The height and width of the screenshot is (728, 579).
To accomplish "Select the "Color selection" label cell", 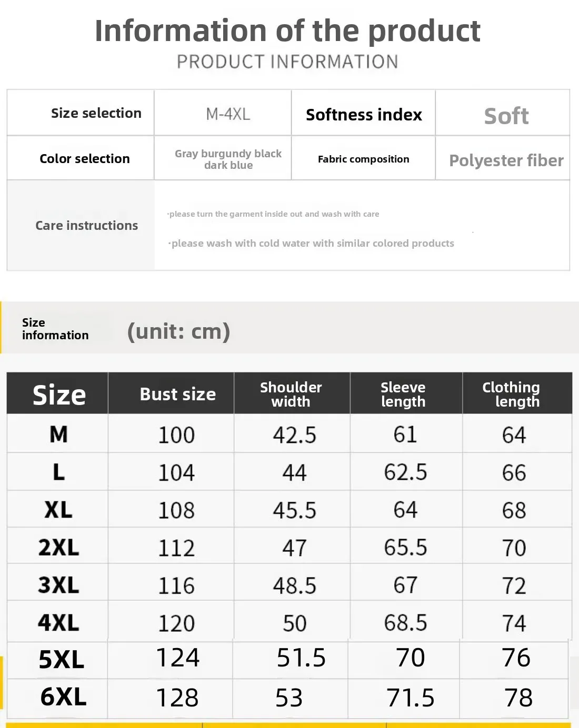I will coord(84,158).
